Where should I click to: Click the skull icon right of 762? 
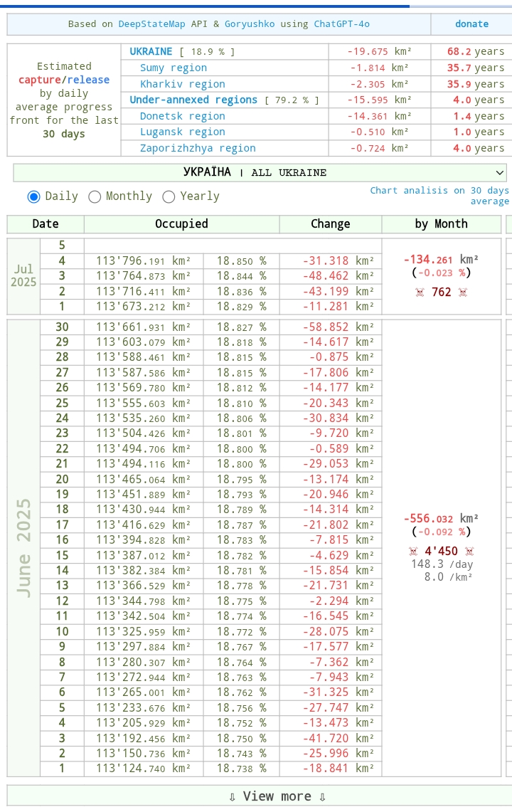(463, 292)
